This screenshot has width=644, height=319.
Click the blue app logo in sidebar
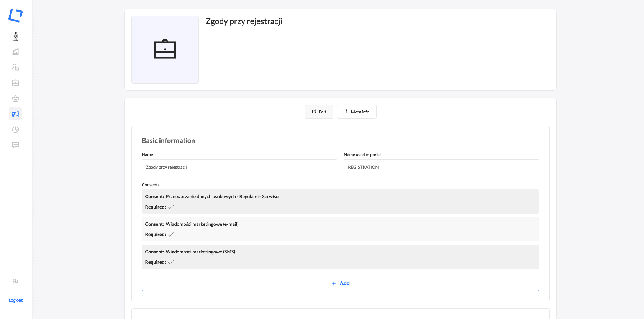point(16,16)
